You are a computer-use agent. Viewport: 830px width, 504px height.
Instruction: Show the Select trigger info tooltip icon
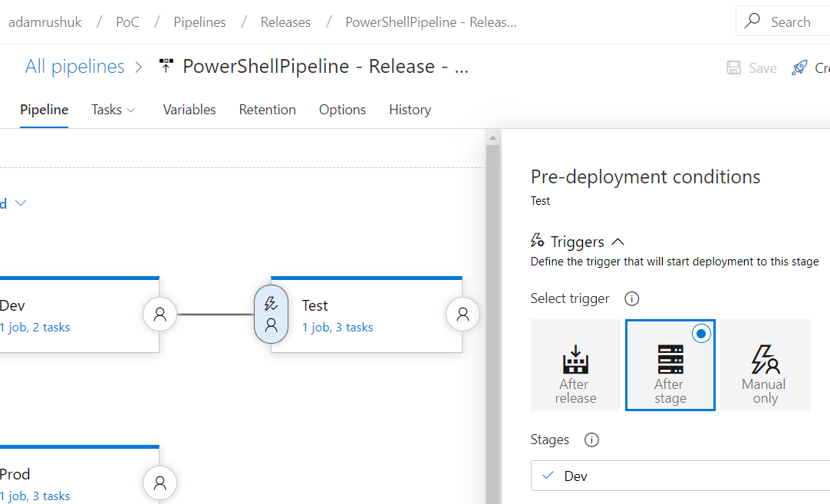point(631,299)
